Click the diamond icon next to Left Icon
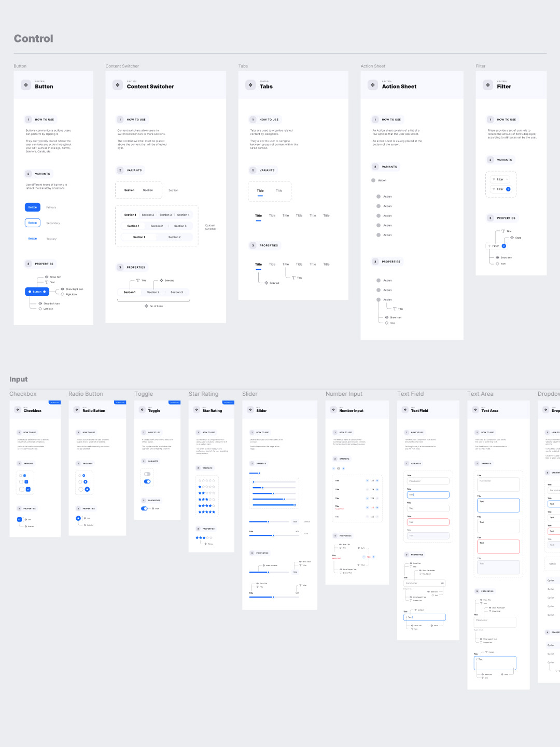 point(40,309)
